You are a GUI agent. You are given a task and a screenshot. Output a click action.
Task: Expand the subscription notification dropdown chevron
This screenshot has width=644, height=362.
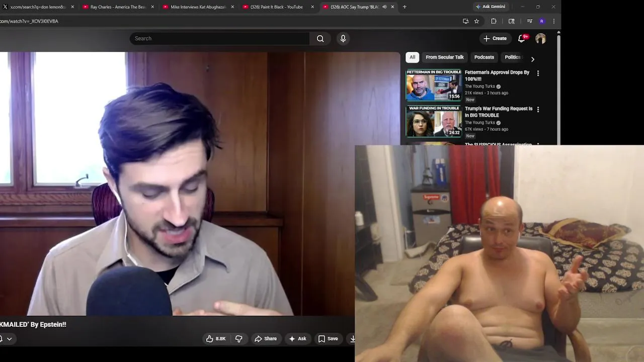(9, 339)
